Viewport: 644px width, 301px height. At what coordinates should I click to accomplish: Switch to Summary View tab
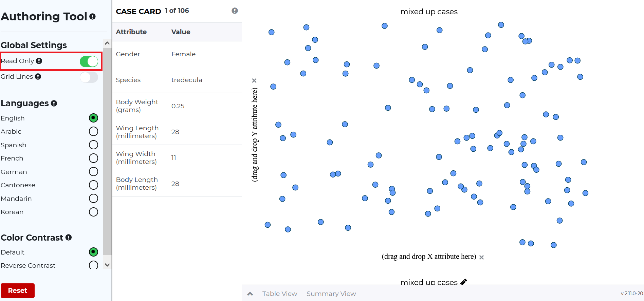tap(331, 294)
